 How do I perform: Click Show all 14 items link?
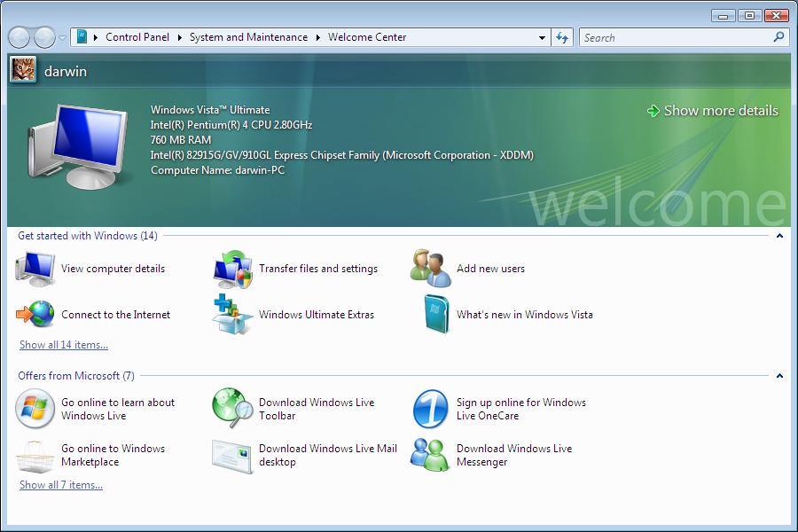coord(64,345)
